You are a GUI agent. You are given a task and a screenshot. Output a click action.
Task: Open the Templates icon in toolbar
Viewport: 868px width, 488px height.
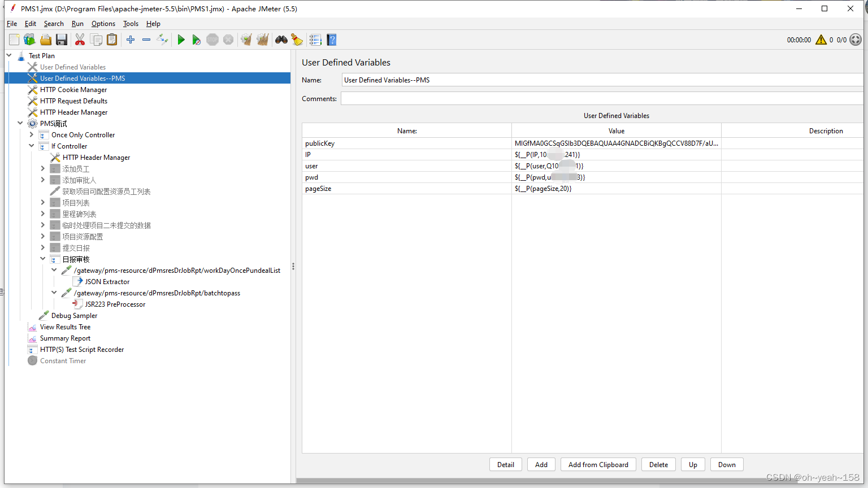coord(29,40)
